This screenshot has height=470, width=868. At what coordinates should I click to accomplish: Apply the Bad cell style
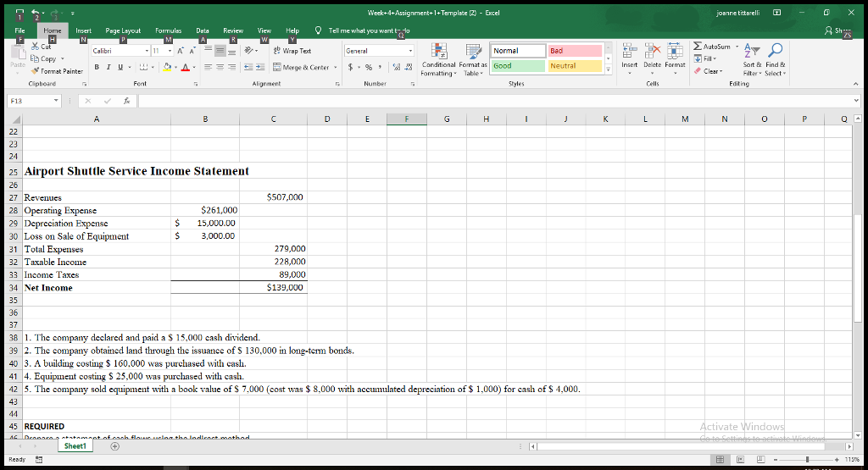575,50
